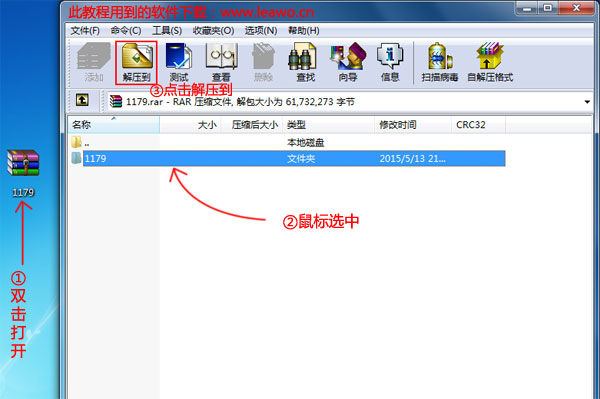Show archive Info (信息) icon
Viewport: 600px width, 399px height.
(390, 63)
